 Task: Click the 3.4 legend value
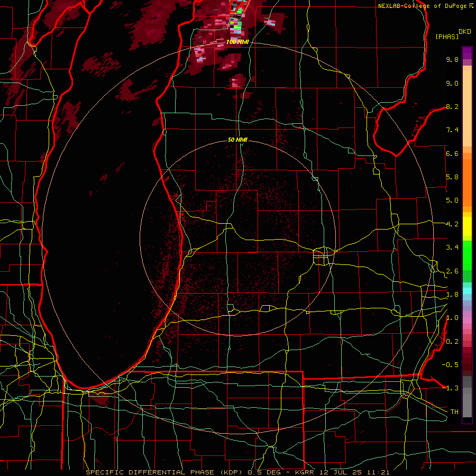point(452,248)
